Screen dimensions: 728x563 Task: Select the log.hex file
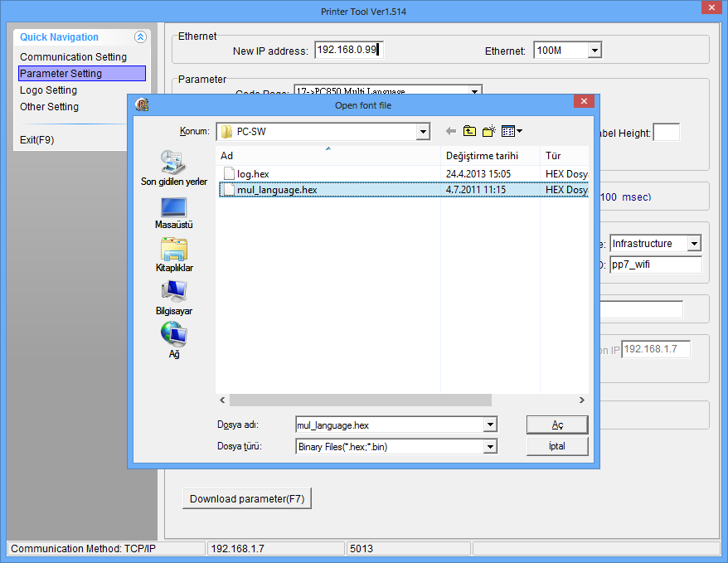tap(253, 174)
